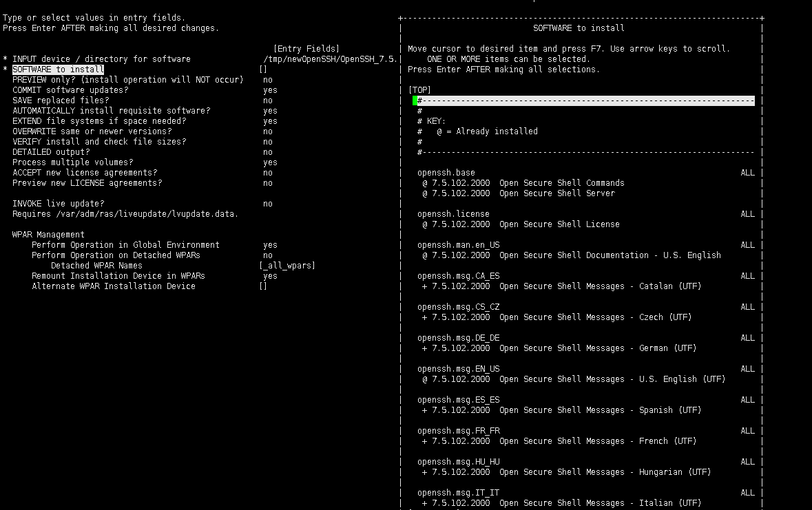Click "ALL" on the openssh.license row
Viewport: 812px width, 510px height.
748,214
